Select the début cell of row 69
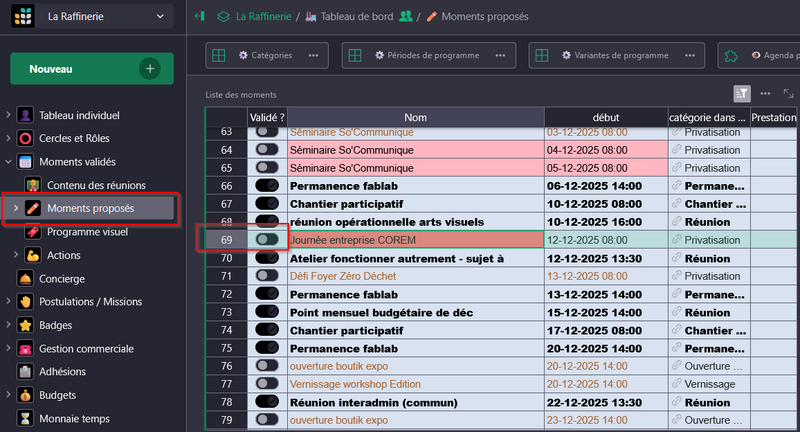This screenshot has height=432, width=800. tap(605, 239)
